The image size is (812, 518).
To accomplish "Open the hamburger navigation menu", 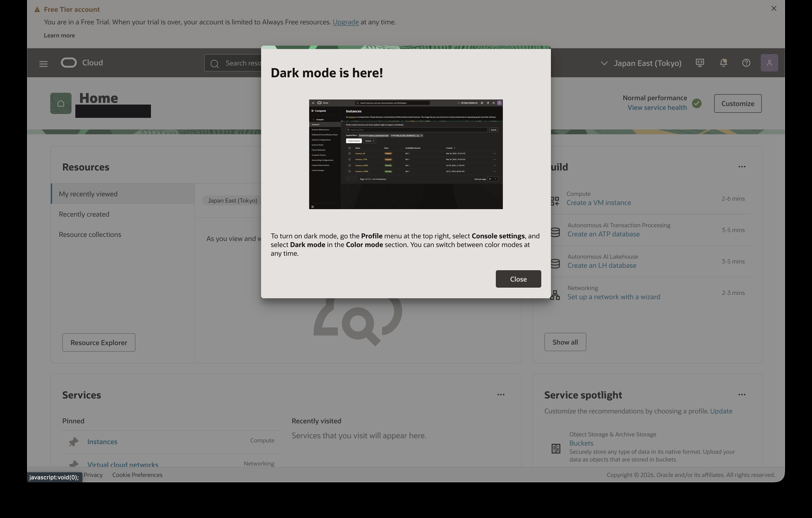I will (43, 64).
